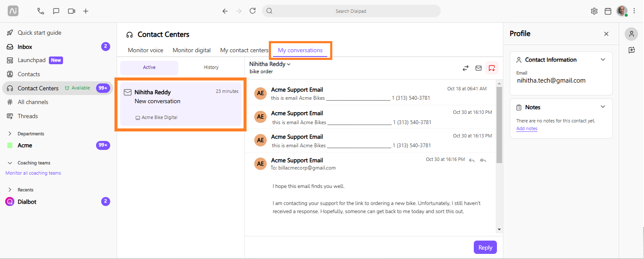Click the person icon in right rail
Screen dimensions: 644x259
point(631,34)
